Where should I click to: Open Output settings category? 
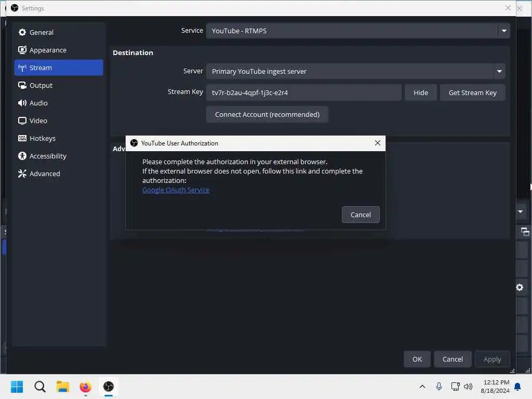tap(58, 85)
